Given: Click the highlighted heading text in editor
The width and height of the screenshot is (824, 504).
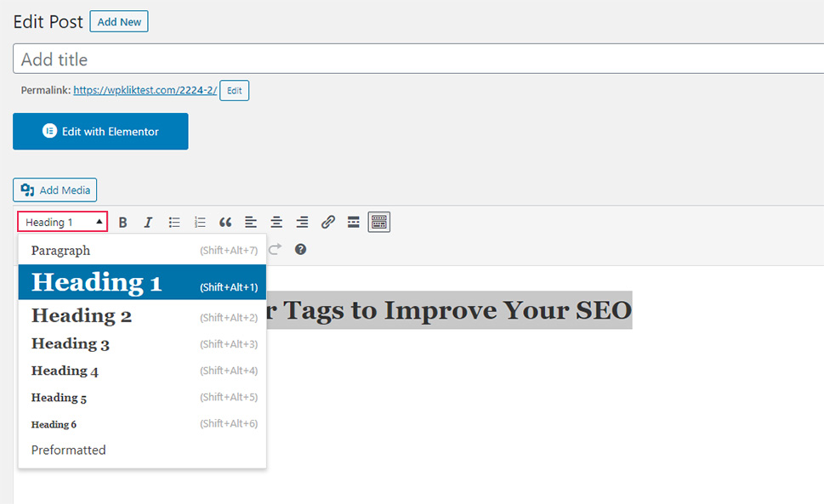Looking at the screenshot, I should pos(449,310).
